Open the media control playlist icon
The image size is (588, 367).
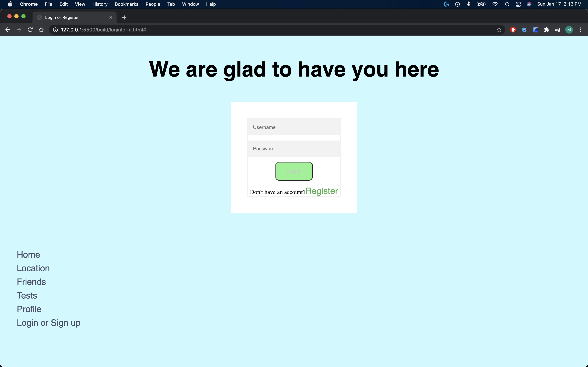(558, 30)
